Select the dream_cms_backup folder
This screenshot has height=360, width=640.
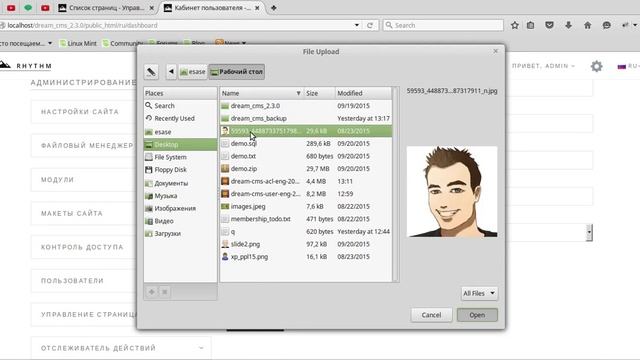pyautogui.click(x=306, y=118)
